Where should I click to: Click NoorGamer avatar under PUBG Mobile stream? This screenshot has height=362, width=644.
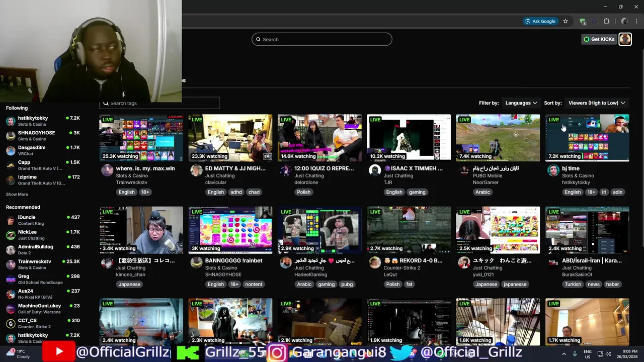(x=464, y=170)
